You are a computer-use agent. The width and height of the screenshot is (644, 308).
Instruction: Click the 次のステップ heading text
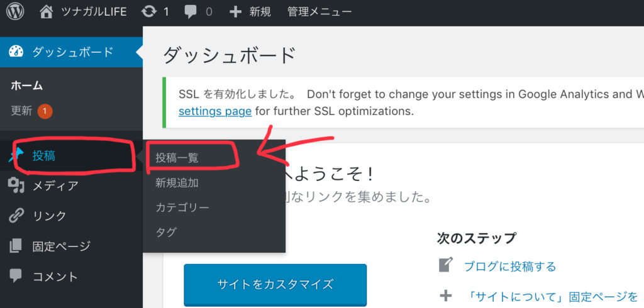coord(477,238)
